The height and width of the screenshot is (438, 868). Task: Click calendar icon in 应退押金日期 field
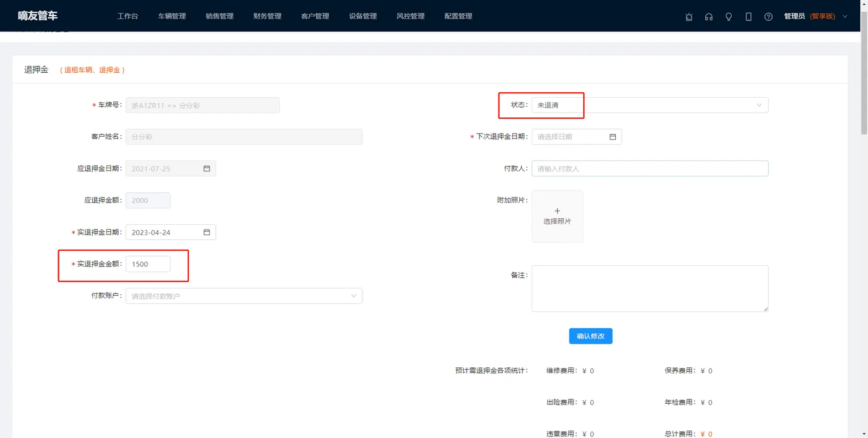pyautogui.click(x=207, y=169)
